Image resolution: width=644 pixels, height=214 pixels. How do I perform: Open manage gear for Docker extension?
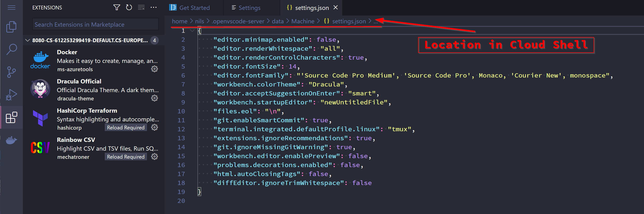155,69
